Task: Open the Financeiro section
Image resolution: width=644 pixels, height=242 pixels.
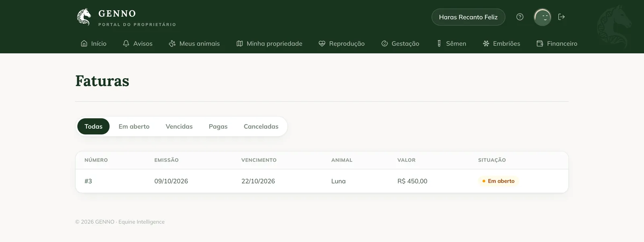Action: click(557, 44)
